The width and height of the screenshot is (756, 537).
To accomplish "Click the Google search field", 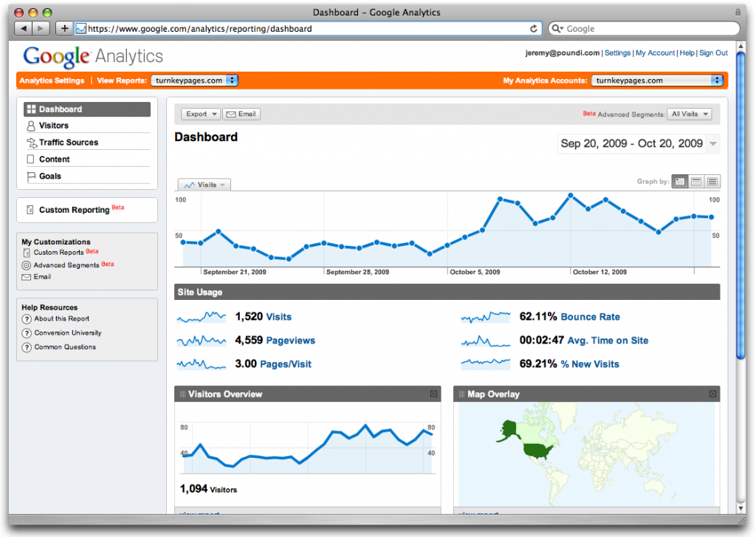I will click(644, 29).
